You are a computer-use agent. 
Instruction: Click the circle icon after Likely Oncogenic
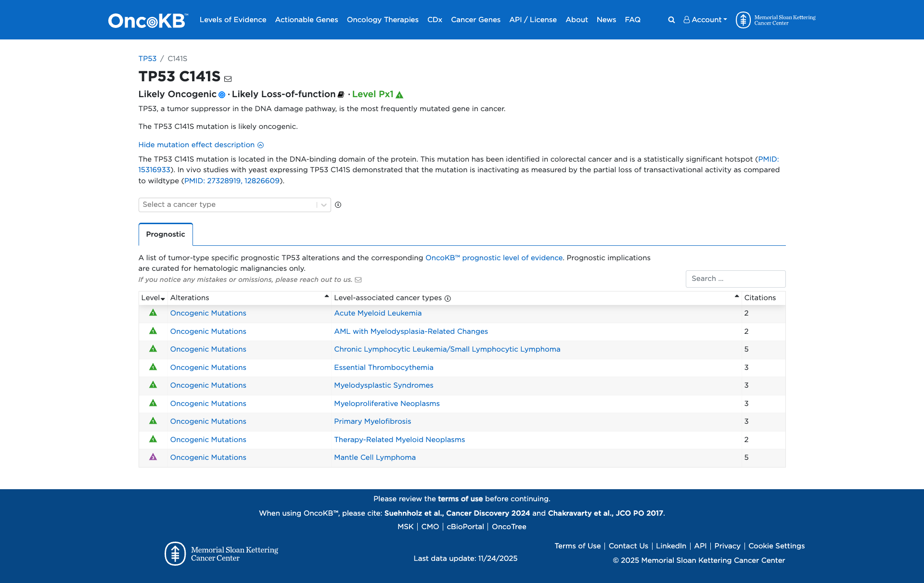[221, 95]
